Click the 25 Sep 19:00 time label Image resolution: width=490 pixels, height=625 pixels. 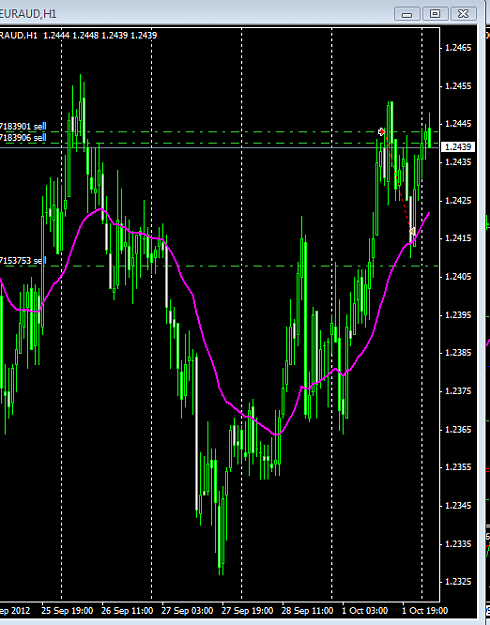click(x=67, y=611)
